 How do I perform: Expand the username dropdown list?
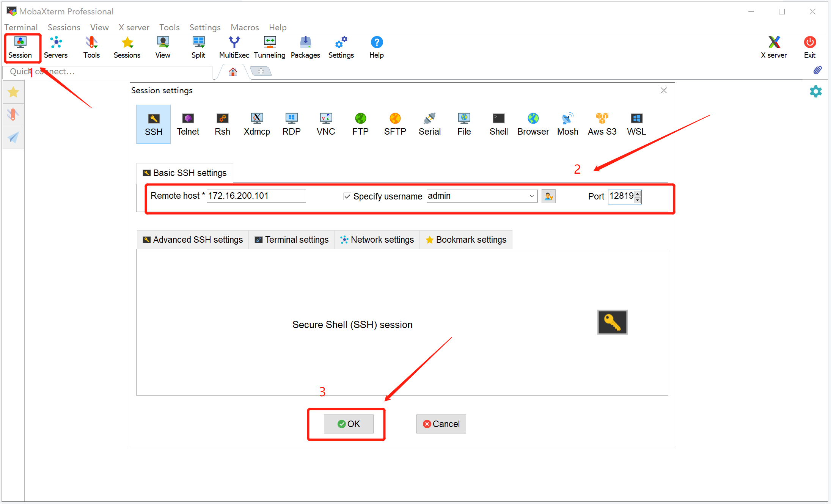pos(532,196)
